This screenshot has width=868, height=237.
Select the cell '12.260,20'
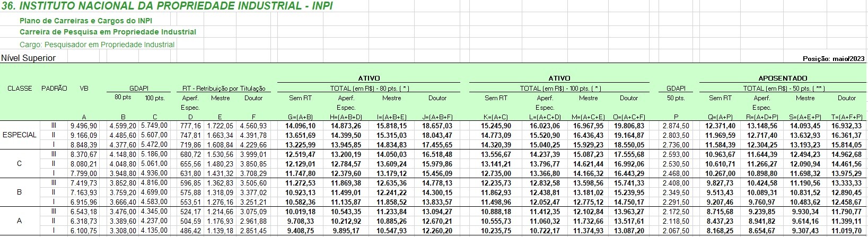(437, 231)
